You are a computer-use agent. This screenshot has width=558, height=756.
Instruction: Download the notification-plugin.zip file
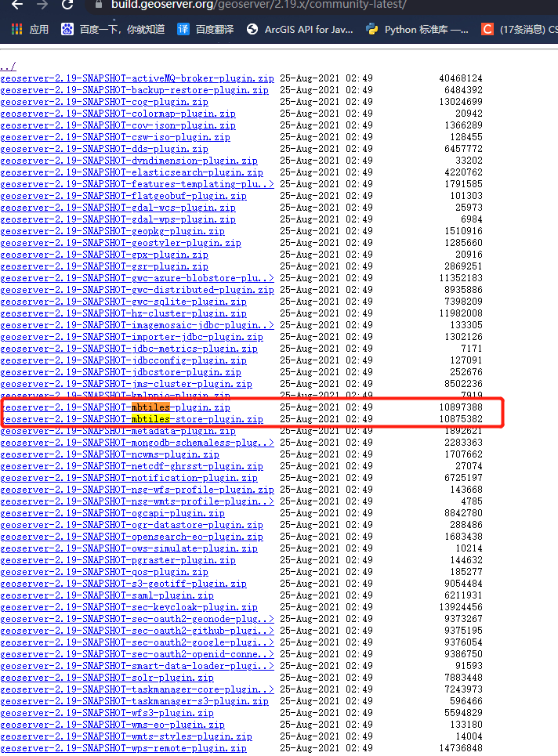(129, 478)
